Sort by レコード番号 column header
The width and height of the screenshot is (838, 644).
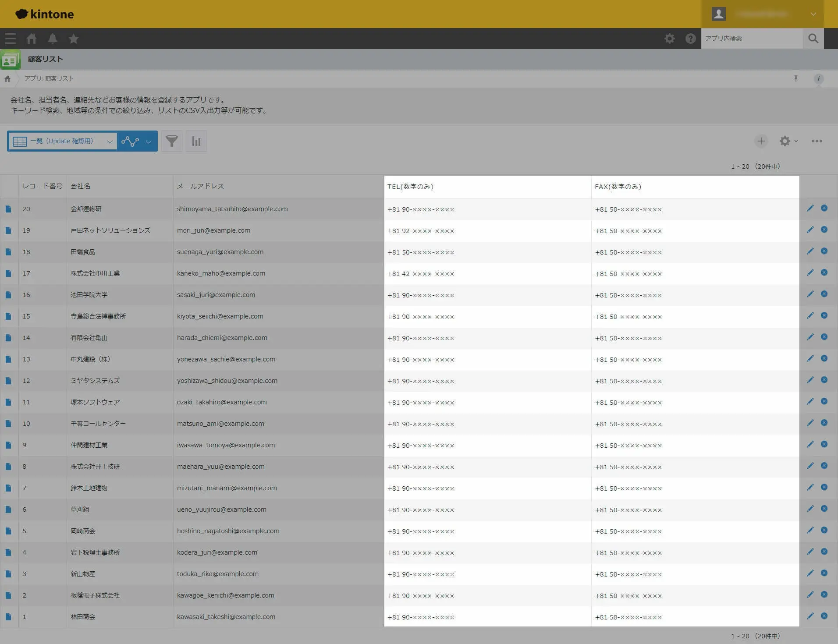pyautogui.click(x=43, y=186)
